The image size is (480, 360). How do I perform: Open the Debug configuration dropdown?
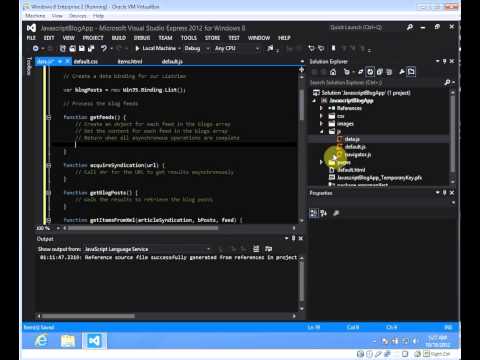coord(197,49)
